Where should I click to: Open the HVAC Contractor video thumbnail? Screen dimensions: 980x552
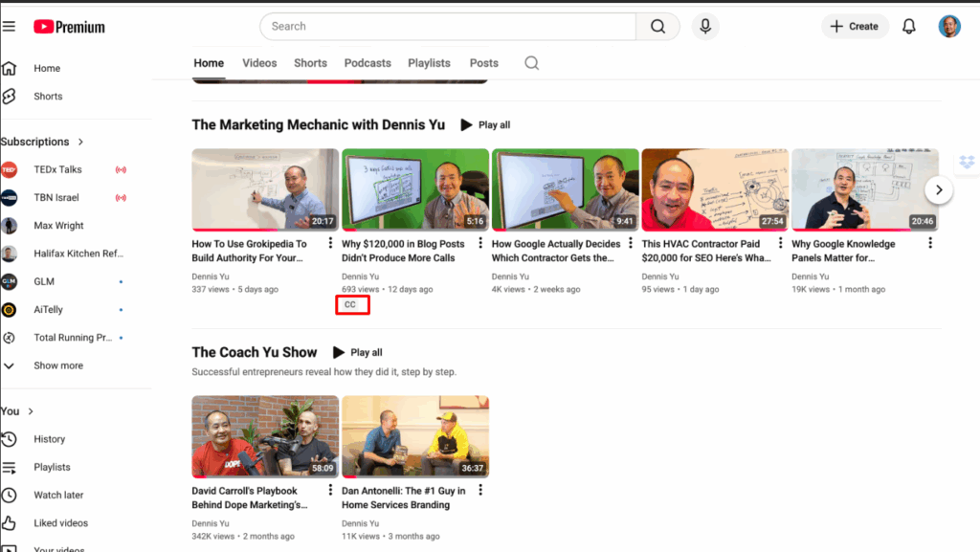[x=714, y=189]
